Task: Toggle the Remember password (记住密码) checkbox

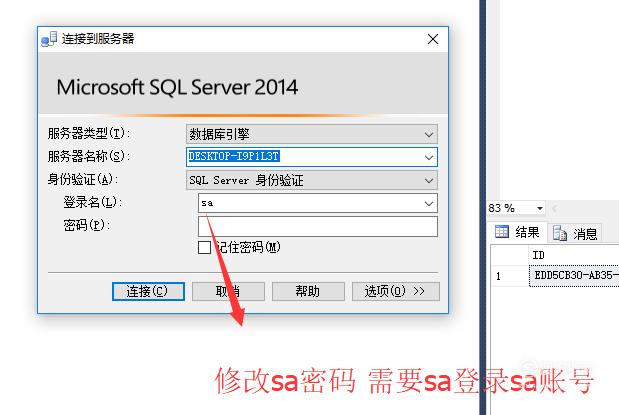Action: click(x=204, y=248)
